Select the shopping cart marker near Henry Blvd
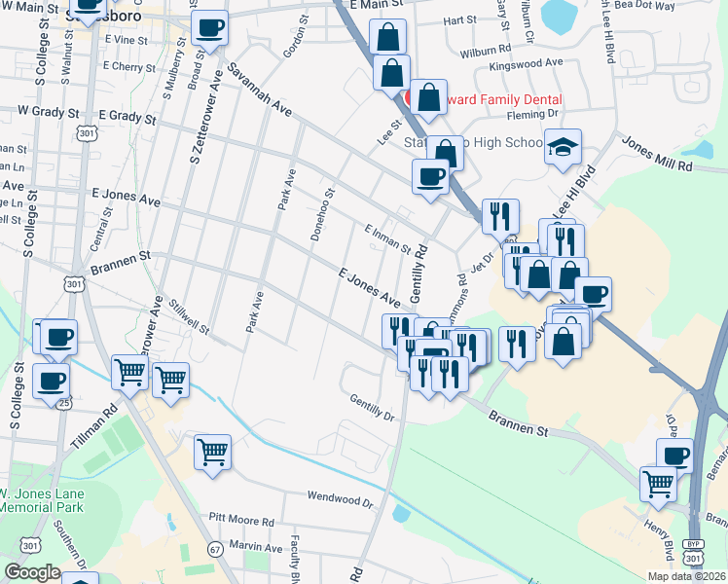Viewport: 728px width, 584px height. pyautogui.click(x=658, y=486)
